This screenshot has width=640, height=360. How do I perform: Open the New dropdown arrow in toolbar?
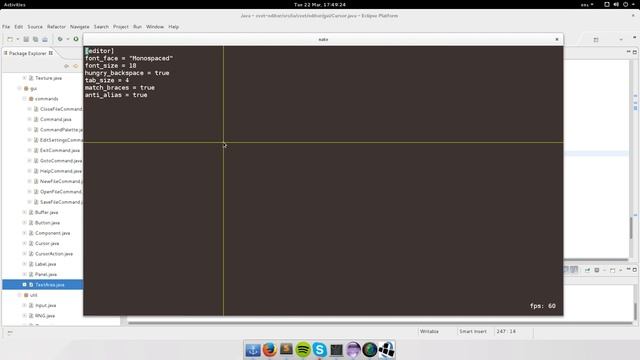[18, 39]
